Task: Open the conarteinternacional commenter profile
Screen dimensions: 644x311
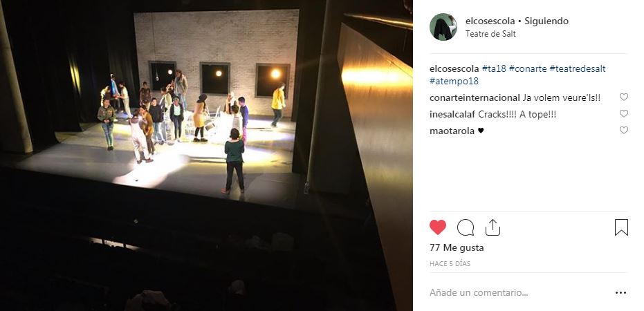Action: (475, 98)
